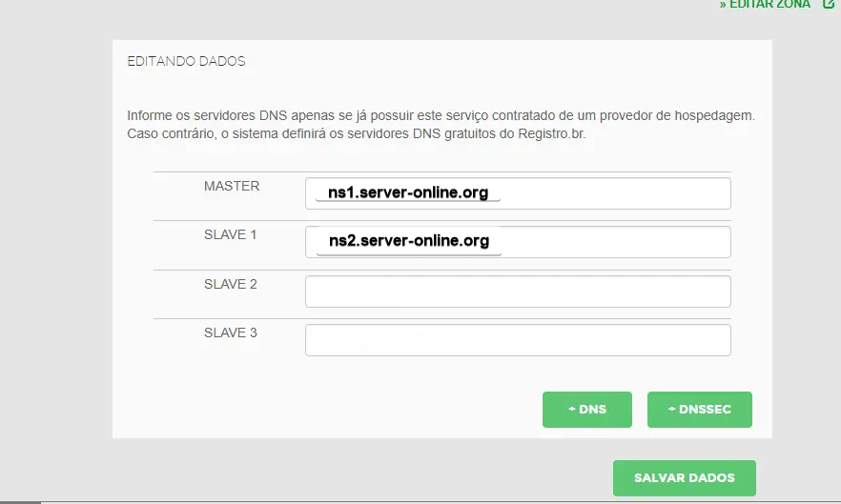841x504 pixels.
Task: Select the SLAVE 1 row label
Action: pos(231,234)
